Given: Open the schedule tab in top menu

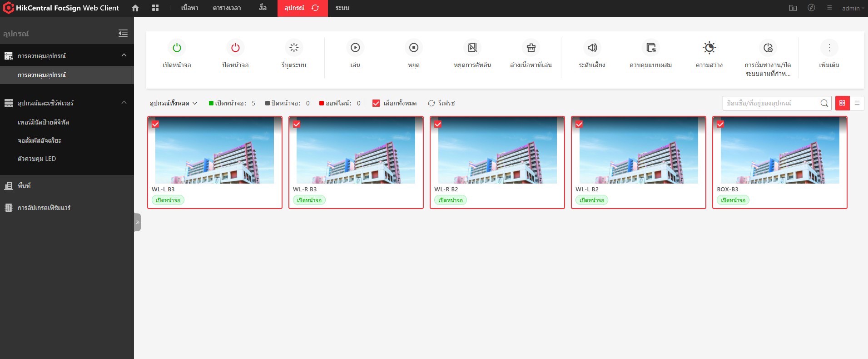Looking at the screenshot, I should point(227,8).
